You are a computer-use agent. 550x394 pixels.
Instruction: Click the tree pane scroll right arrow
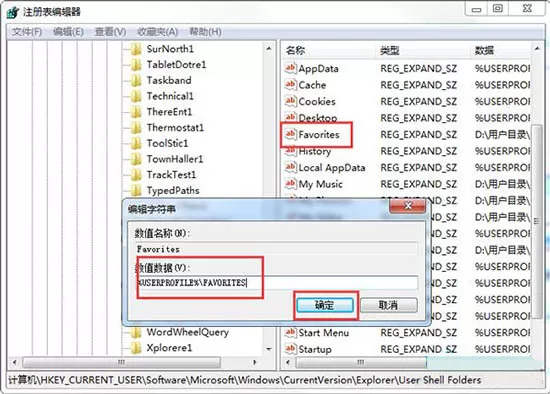click(x=255, y=362)
